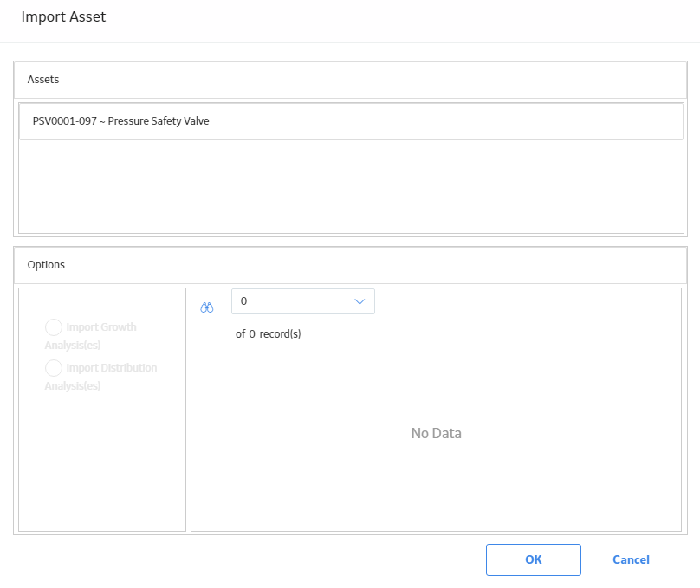The image size is (700, 588).
Task: Select Import Growth Analysis(es) radio button
Action: tap(54, 327)
